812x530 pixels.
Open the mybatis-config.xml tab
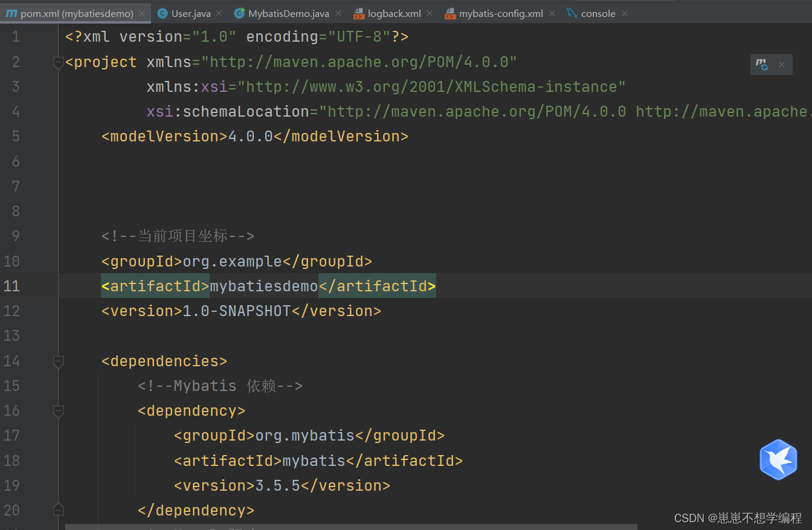501,13
